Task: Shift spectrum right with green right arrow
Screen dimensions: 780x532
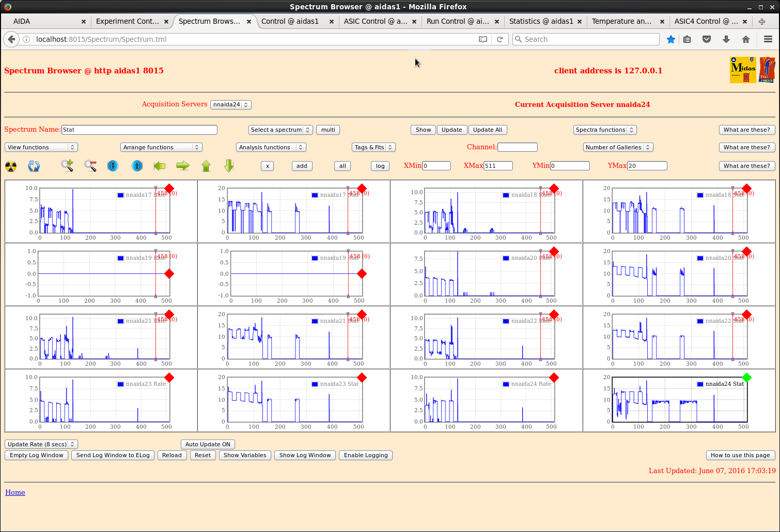Action: (x=183, y=166)
